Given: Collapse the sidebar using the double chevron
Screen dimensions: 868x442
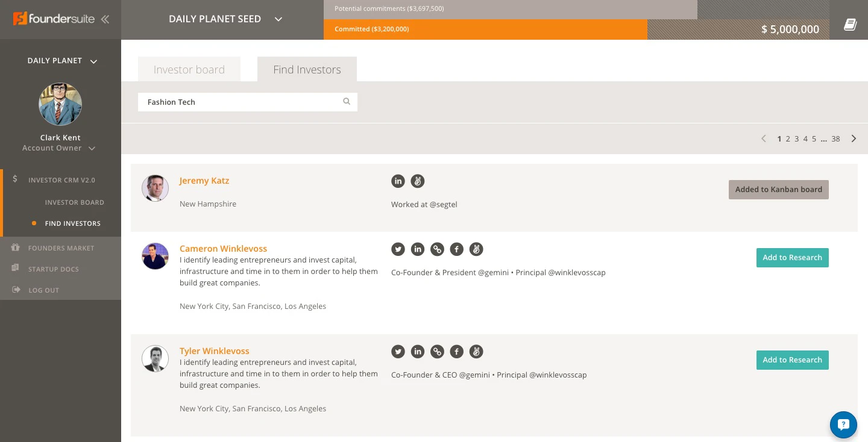Looking at the screenshot, I should (x=105, y=19).
